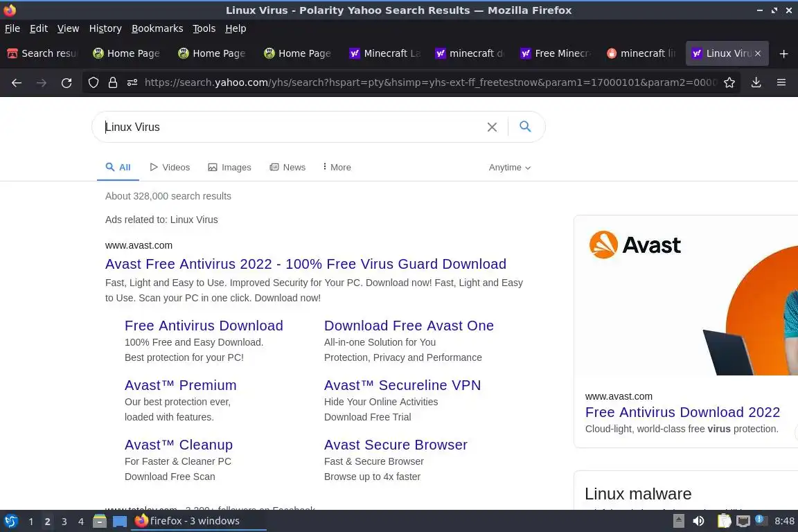Open the Help menu
Viewport: 798px width, 532px height.
[x=236, y=28]
